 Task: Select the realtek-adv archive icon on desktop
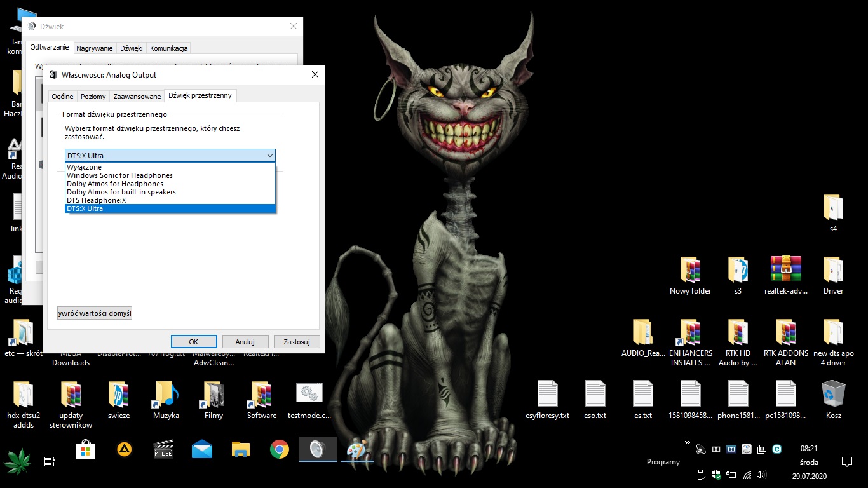tap(785, 275)
